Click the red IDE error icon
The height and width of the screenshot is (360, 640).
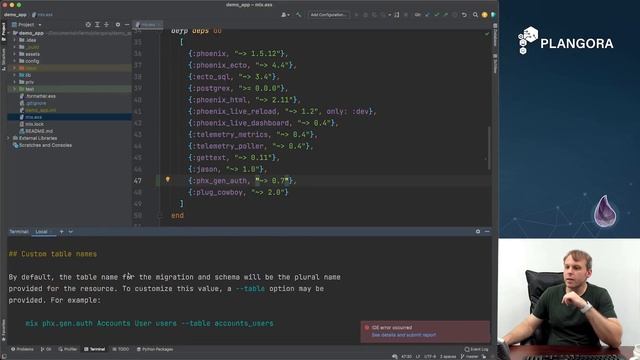click(367, 327)
